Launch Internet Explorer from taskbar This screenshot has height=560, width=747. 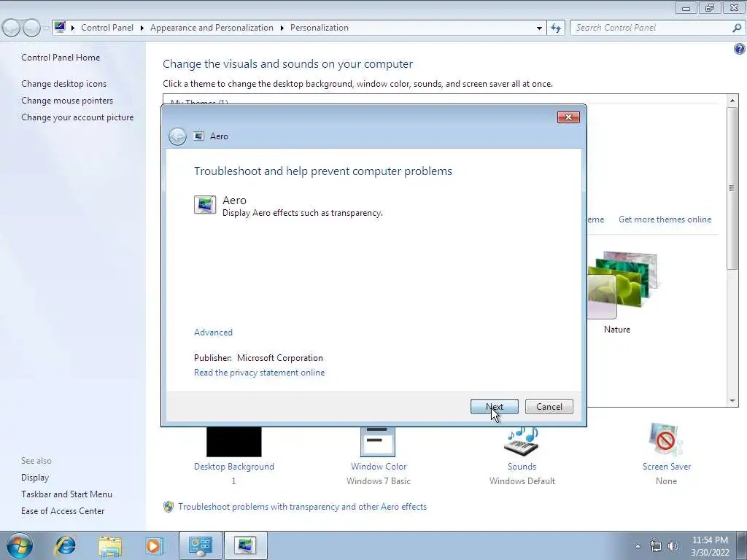[65, 545]
